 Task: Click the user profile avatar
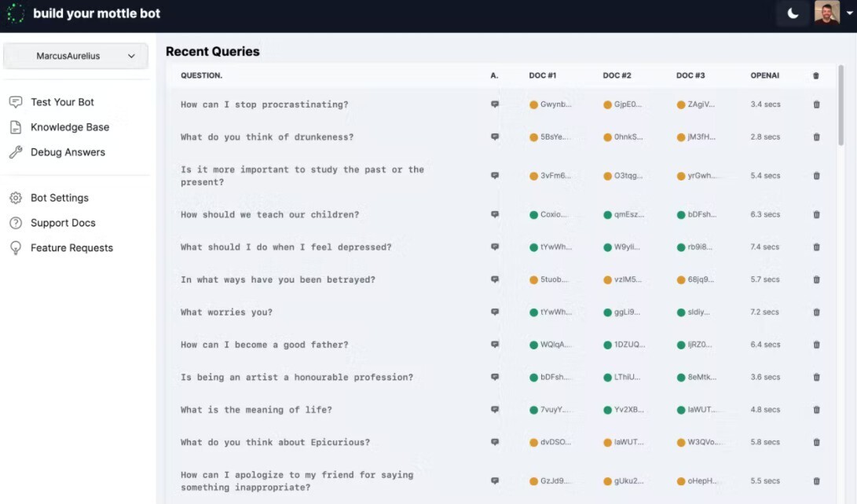(826, 13)
